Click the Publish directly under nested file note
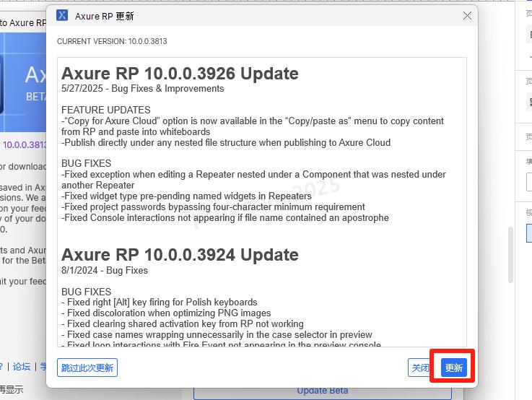The height and width of the screenshot is (400, 532). tap(226, 142)
